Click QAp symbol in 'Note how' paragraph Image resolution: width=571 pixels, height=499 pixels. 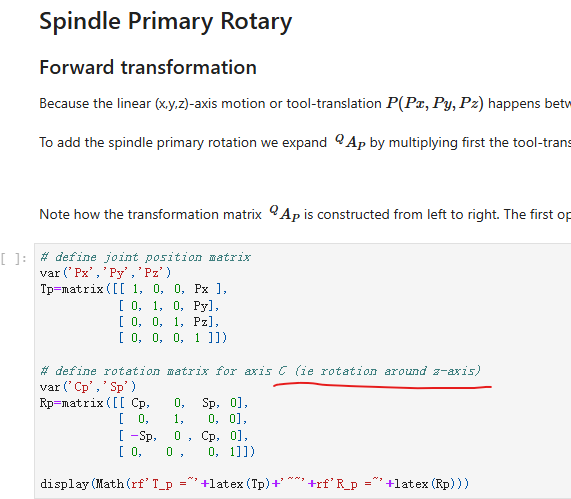pyautogui.click(x=285, y=213)
